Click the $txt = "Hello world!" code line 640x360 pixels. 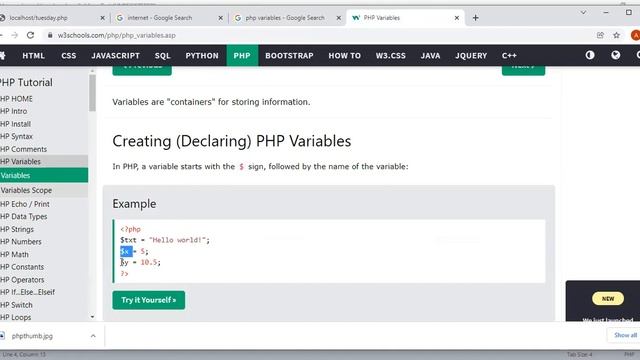point(165,240)
